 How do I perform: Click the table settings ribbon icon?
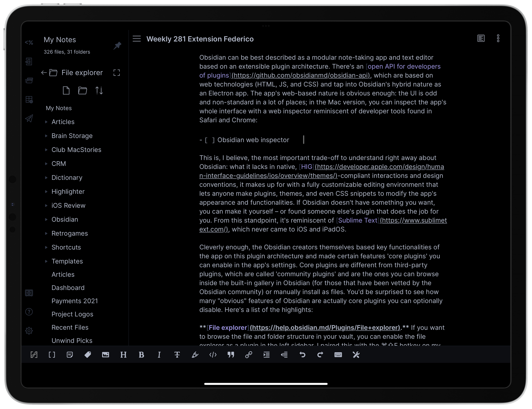29,100
